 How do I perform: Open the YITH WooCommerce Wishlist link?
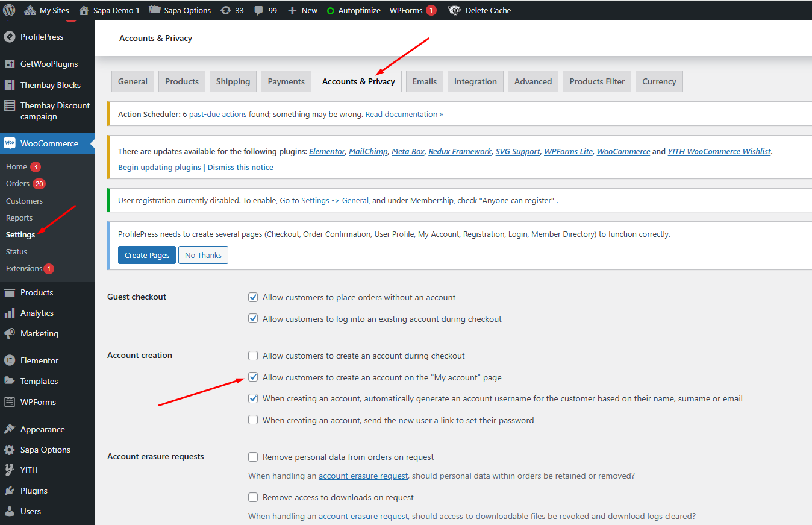coord(719,151)
